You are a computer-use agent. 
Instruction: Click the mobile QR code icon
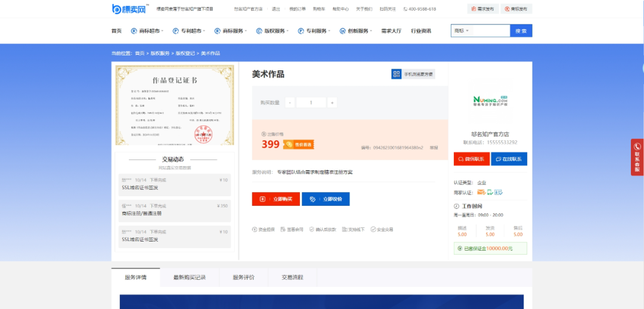[x=397, y=74]
